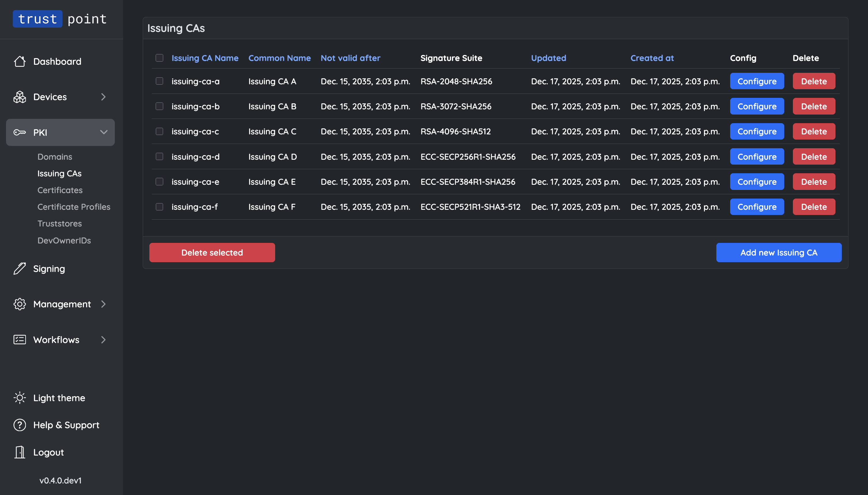Toggle the select-all checkbox in the table header
Screen dimensions: 868x495
(x=159, y=58)
